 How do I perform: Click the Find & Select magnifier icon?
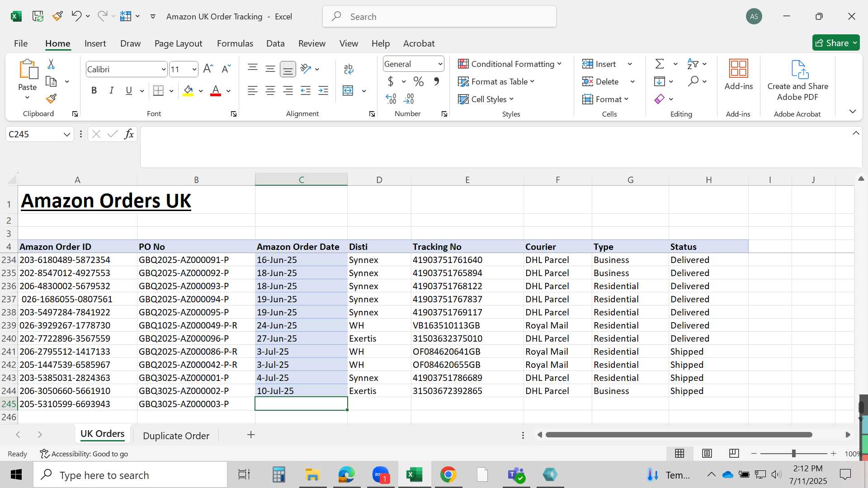693,81
